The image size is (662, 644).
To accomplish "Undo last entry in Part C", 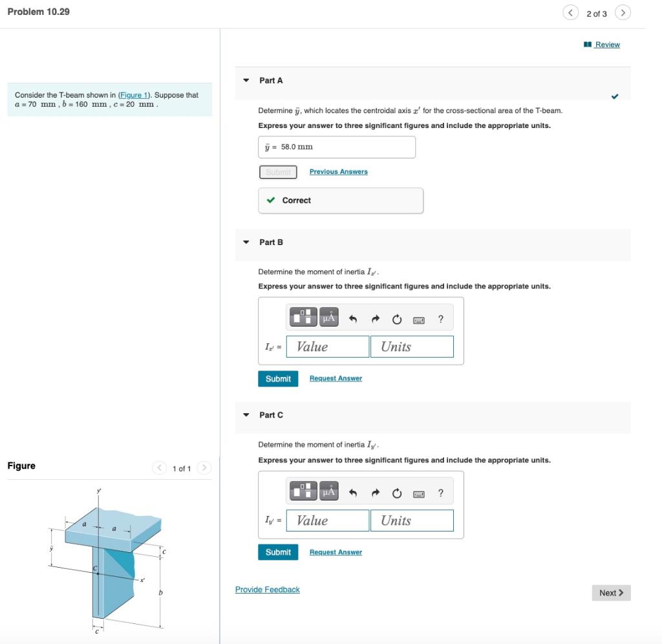I will tap(353, 493).
